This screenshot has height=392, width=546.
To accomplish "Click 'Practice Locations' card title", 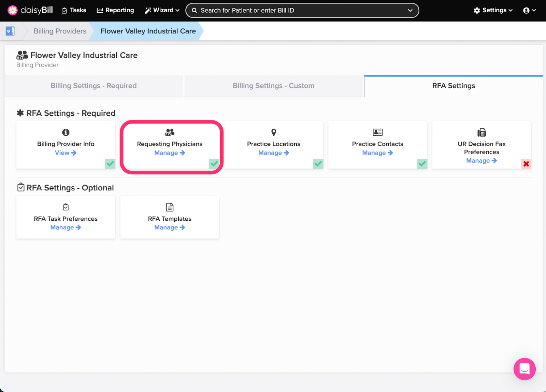I will tap(274, 144).
